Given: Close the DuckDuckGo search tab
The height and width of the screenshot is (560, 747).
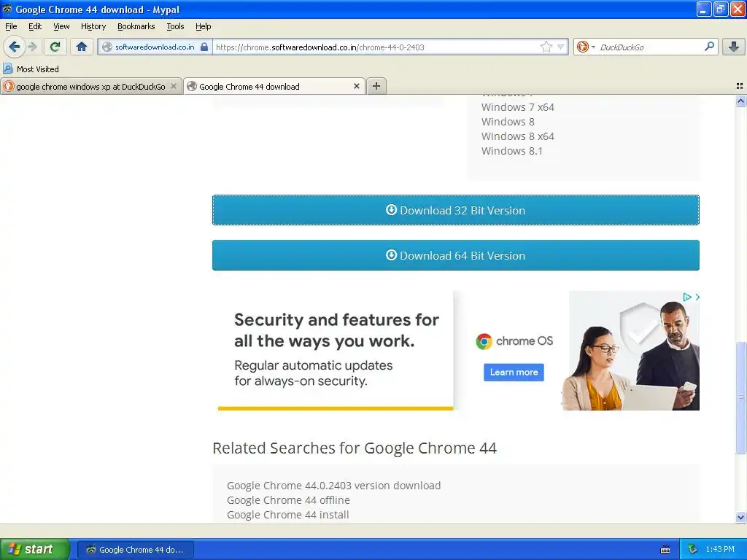Looking at the screenshot, I should pos(174,86).
